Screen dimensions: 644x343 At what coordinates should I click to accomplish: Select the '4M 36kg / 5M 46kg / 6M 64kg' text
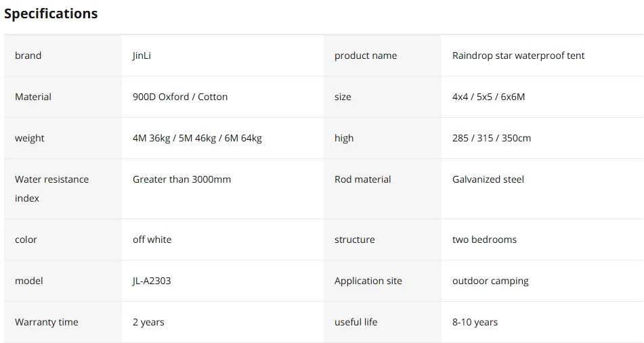[x=197, y=138]
